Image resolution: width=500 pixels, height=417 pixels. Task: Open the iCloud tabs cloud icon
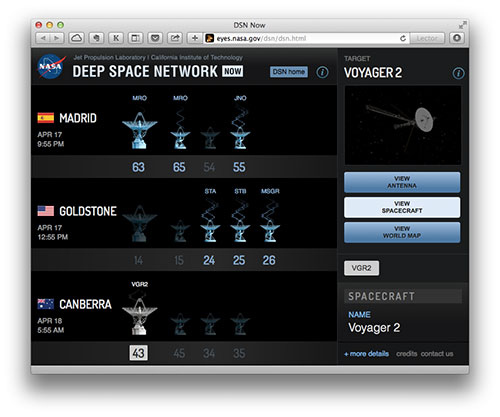77,38
